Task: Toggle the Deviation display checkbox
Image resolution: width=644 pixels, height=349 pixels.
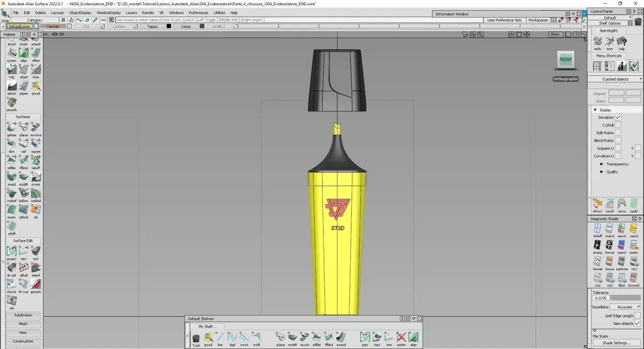Action: pos(618,117)
